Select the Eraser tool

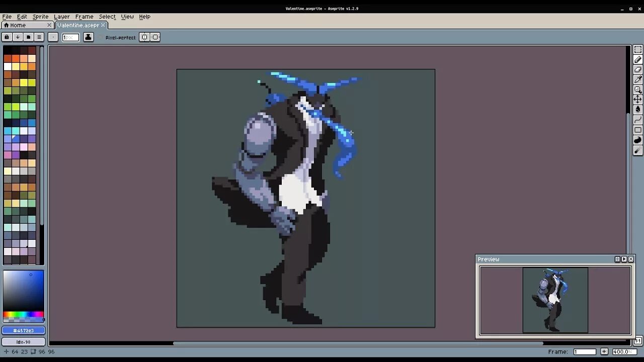click(x=637, y=69)
